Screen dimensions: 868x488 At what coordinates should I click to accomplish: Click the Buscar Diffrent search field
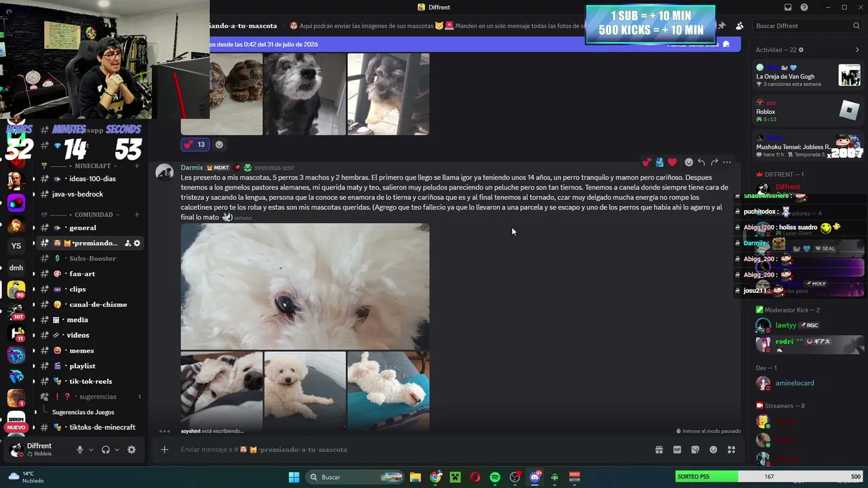(807, 26)
